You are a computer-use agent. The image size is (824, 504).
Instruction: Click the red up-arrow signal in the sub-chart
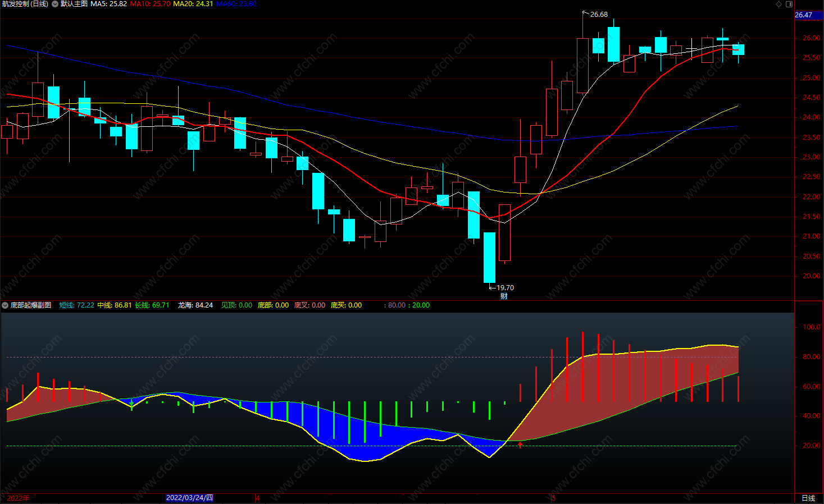[521, 445]
